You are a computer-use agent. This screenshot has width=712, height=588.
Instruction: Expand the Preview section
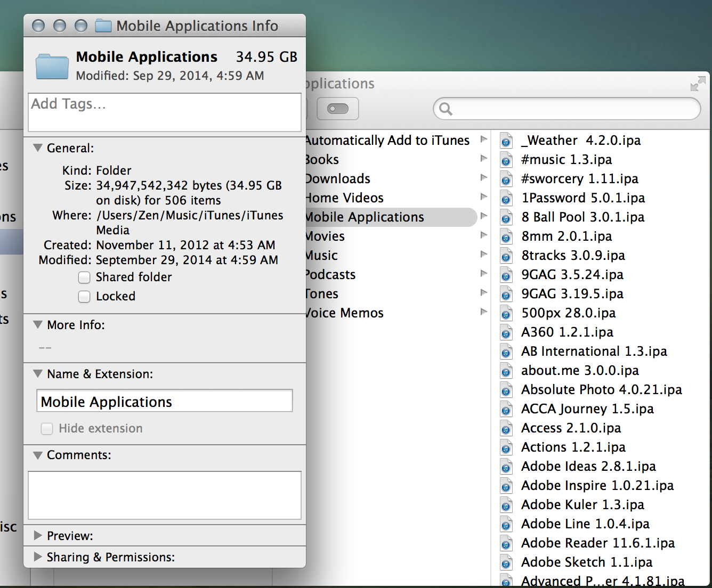pyautogui.click(x=38, y=535)
